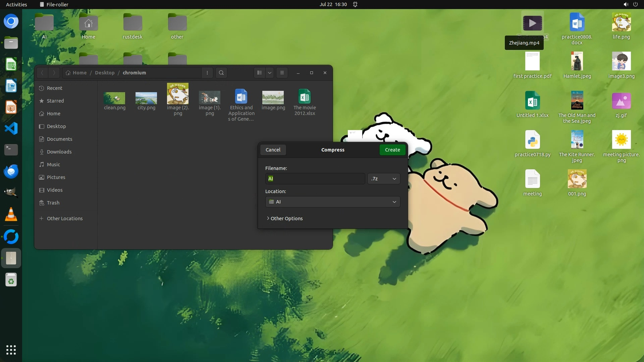
Task: Open view options dropdown arrow
Action: pyautogui.click(x=269, y=73)
